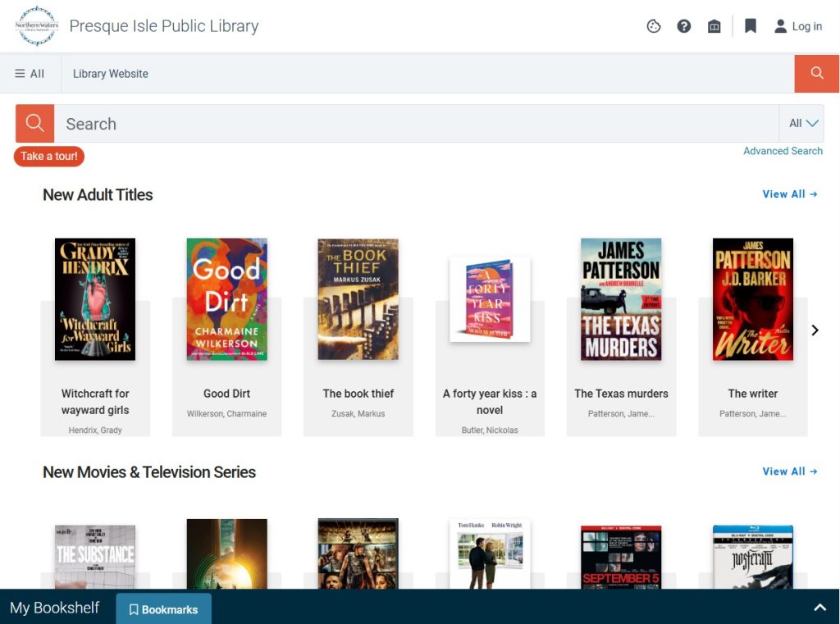Open The Book Thief cover image
The height and width of the screenshot is (624, 840).
[x=358, y=298]
